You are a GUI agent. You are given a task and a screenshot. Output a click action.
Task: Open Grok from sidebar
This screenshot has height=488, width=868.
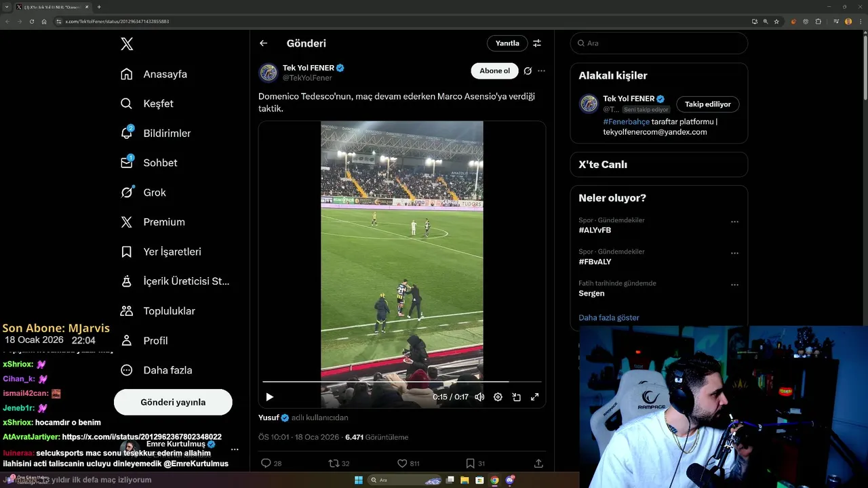[143, 192]
